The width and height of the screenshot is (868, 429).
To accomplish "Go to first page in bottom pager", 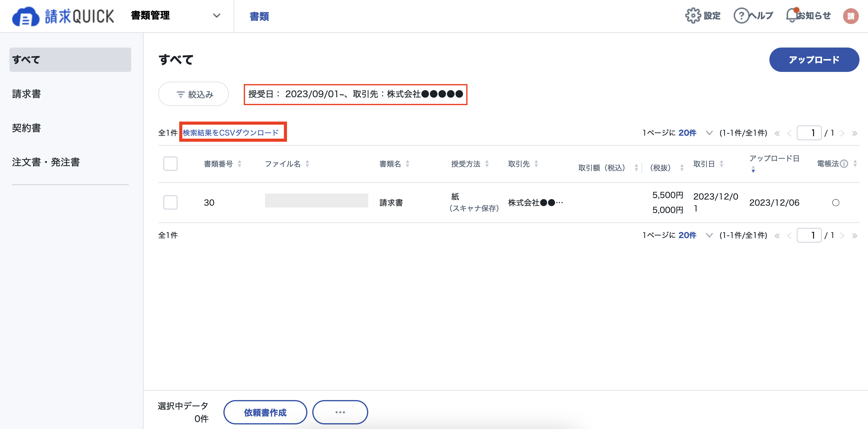I will 777,236.
